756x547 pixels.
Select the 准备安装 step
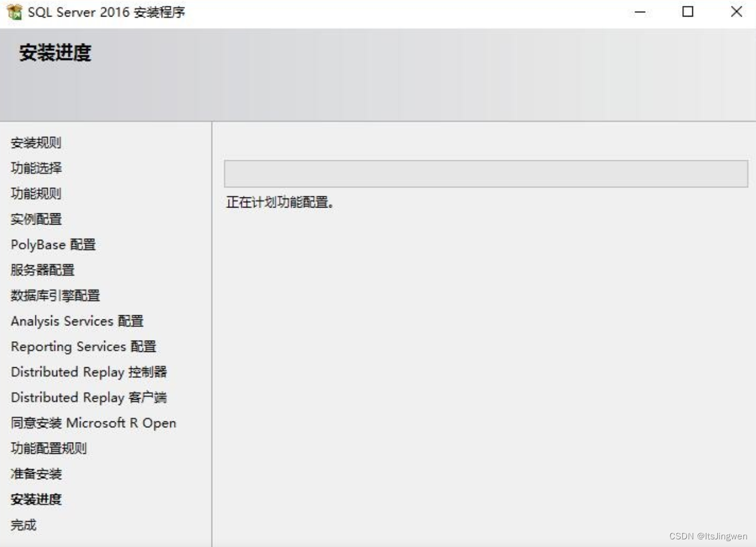point(36,473)
